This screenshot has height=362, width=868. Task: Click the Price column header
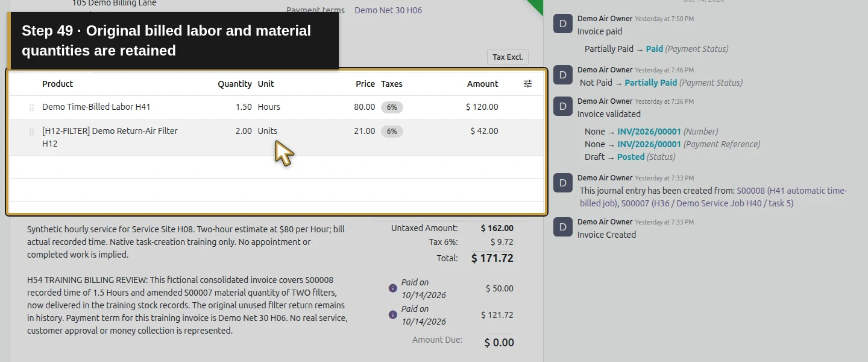point(365,84)
